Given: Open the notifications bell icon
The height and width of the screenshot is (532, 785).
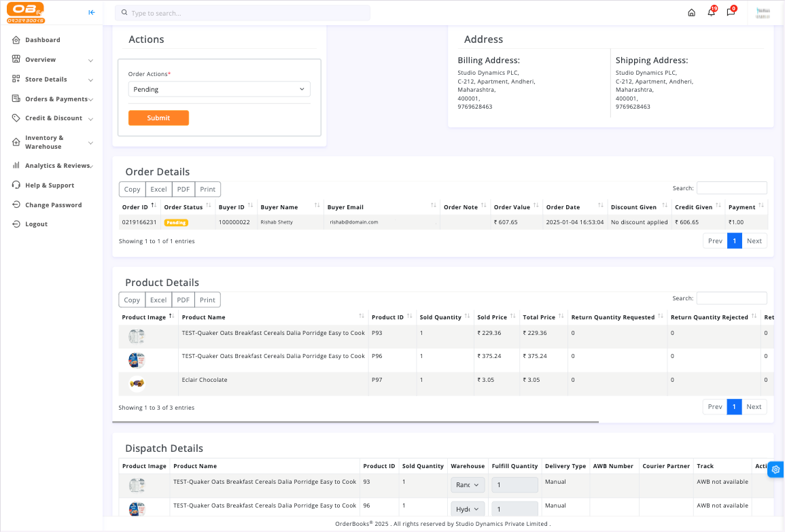Looking at the screenshot, I should [711, 12].
